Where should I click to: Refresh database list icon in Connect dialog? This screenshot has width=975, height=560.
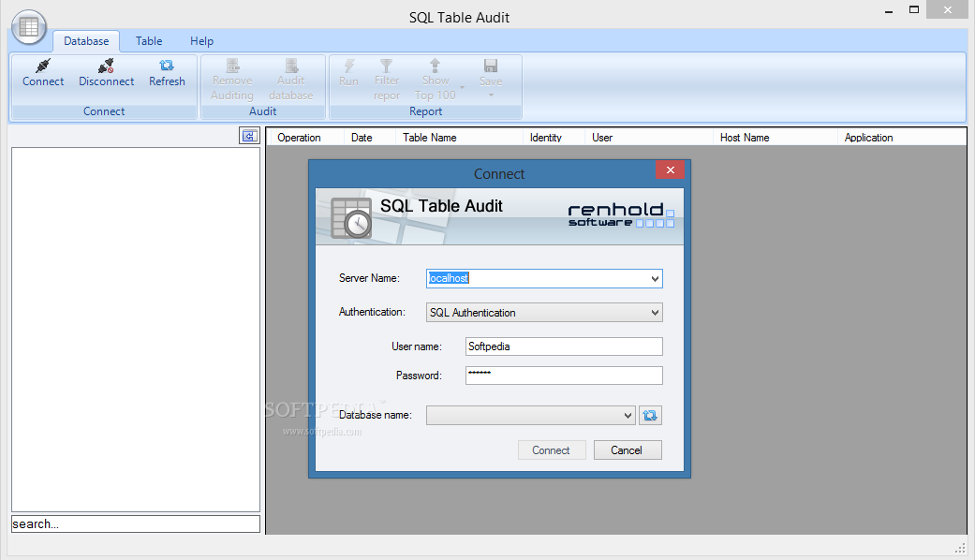pos(650,415)
